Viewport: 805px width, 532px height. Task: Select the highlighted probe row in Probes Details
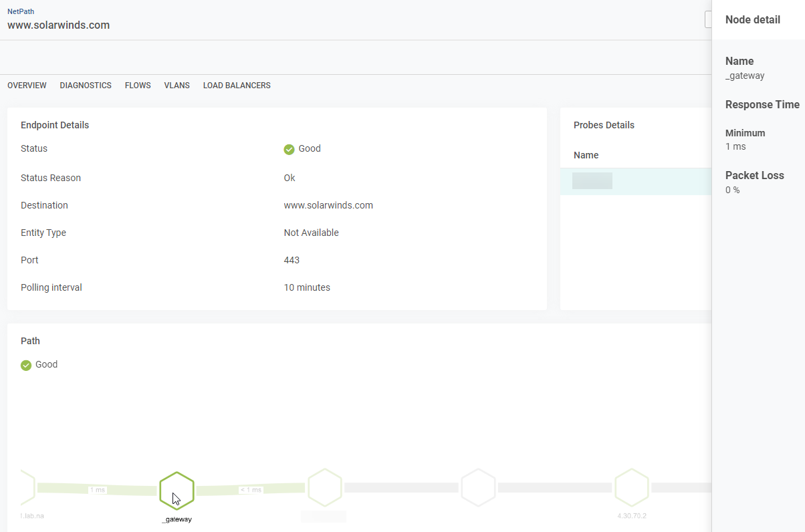click(636, 181)
